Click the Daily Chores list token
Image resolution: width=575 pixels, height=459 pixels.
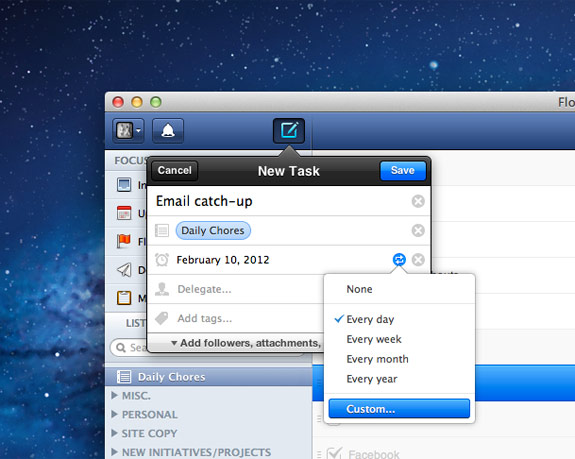[x=213, y=231]
